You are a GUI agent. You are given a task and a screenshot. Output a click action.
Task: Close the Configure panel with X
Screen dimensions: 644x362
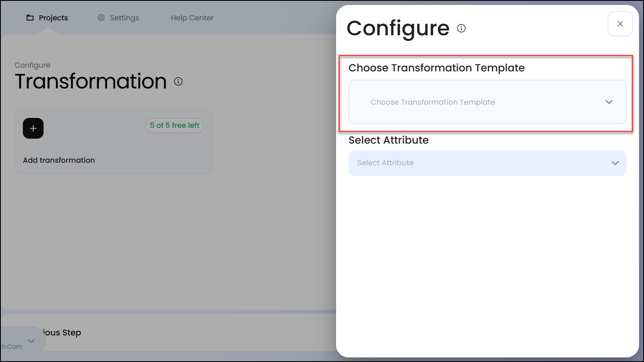pyautogui.click(x=620, y=24)
